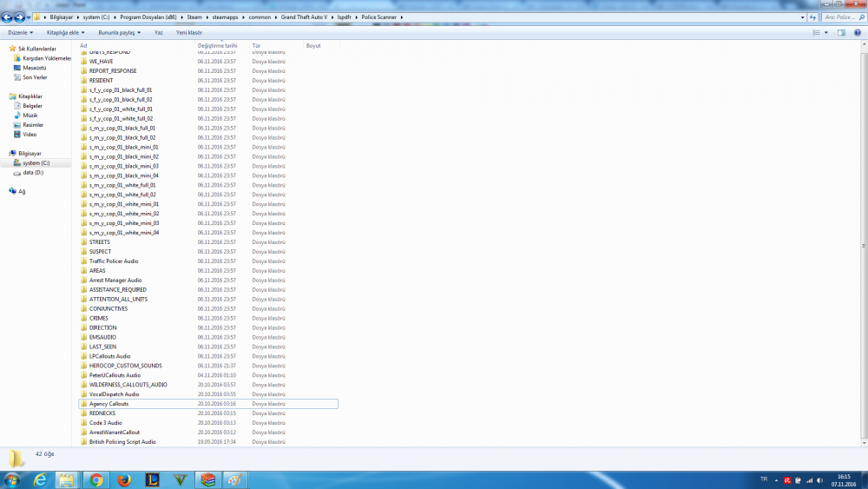This screenshot has height=489, width=868.
Task: Click the Forward navigation arrow
Action: tap(19, 17)
